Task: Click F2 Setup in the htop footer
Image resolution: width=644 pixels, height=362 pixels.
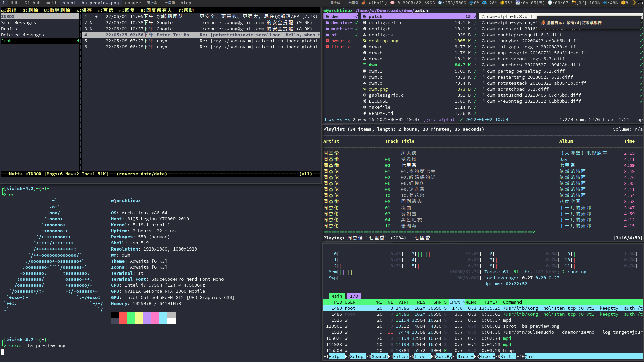Action: (x=355, y=356)
